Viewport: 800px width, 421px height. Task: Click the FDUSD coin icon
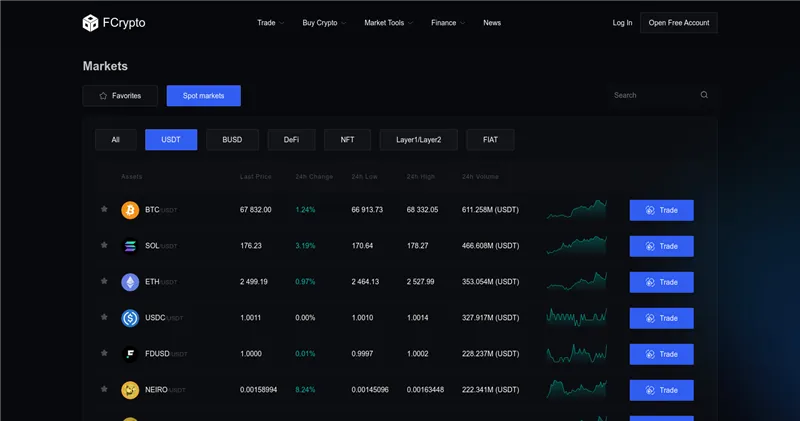[130, 354]
